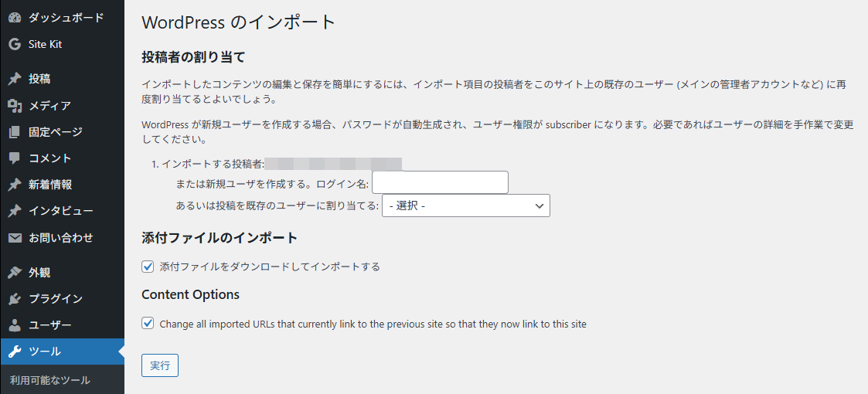The width and height of the screenshot is (868, 394).
Task: Click the pushpin icon beside 投稿
Action: click(15, 79)
